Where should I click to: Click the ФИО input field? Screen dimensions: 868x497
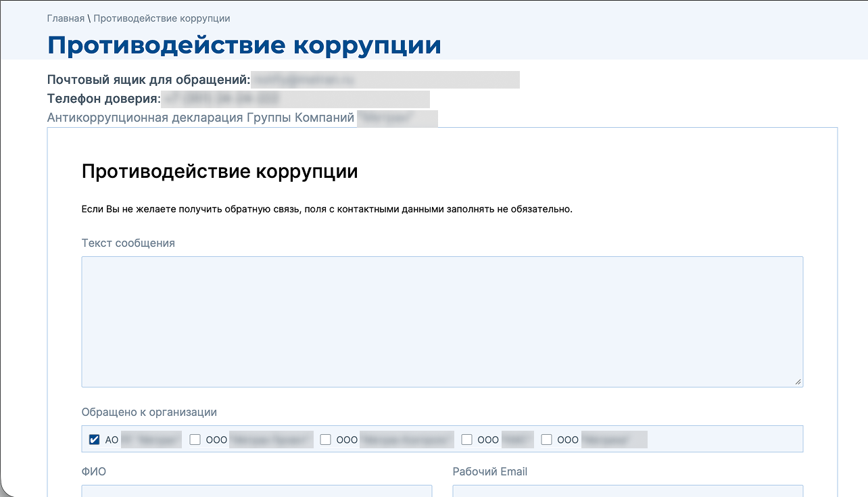(257, 492)
